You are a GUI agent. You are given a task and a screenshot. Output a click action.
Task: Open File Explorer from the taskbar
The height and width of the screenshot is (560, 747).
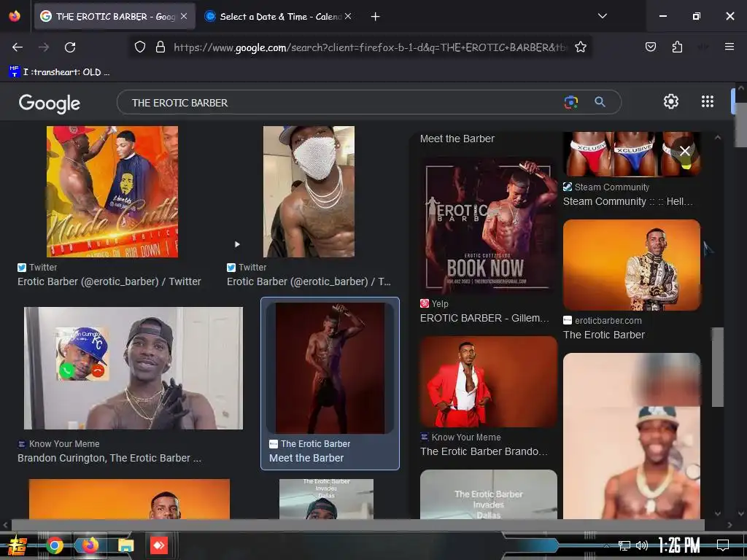125,545
